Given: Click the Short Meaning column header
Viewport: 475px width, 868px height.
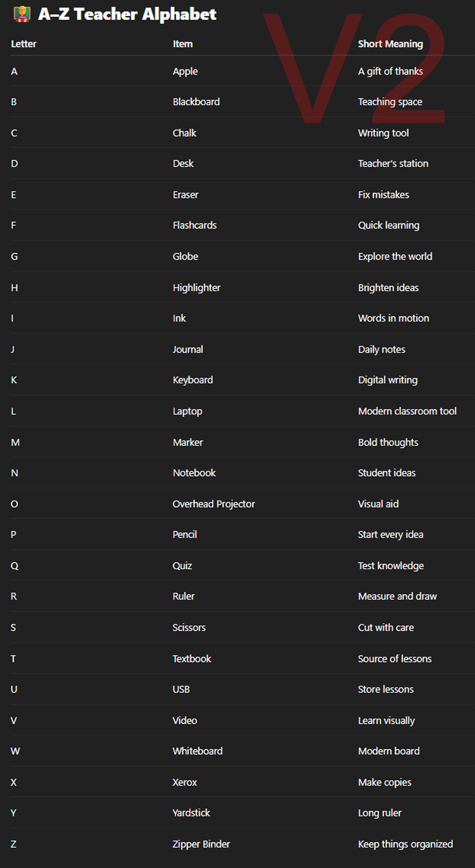Looking at the screenshot, I should (390, 44).
